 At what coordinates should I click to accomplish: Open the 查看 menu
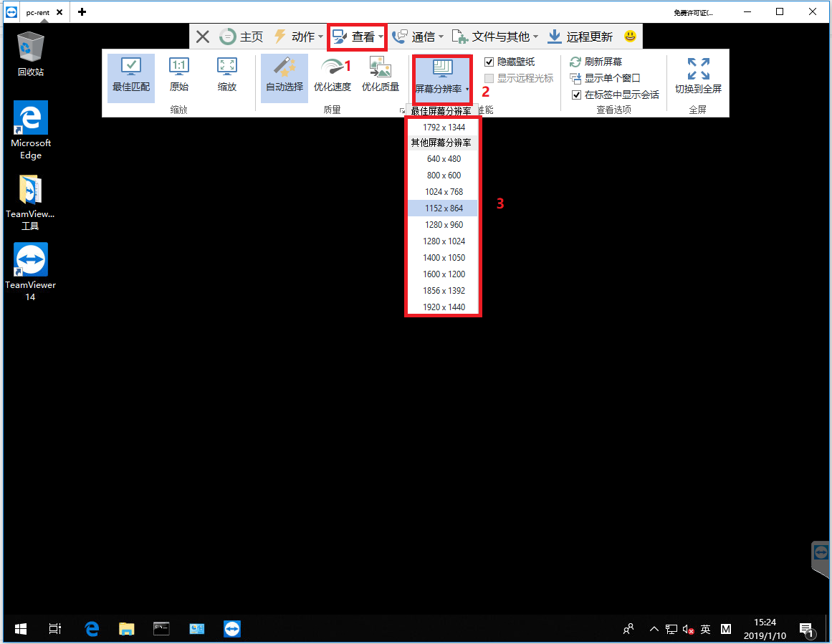point(357,37)
